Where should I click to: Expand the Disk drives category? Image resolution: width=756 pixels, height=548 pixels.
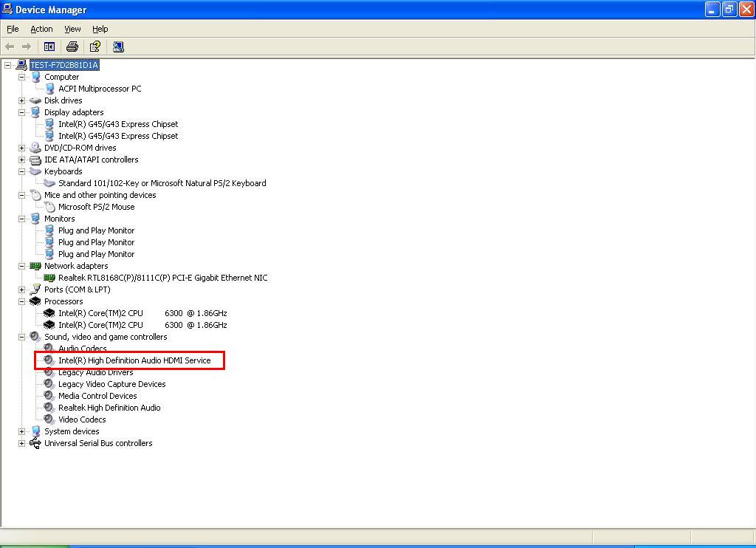21,101
